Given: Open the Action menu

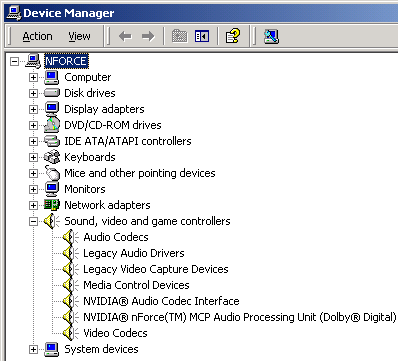Looking at the screenshot, I should click(x=37, y=36).
